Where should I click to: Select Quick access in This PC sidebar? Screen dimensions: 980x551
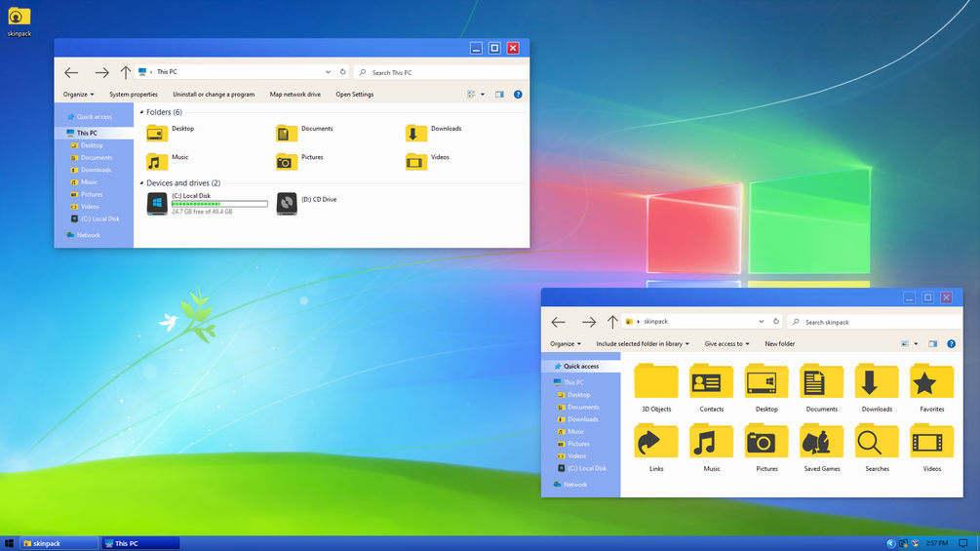(94, 117)
